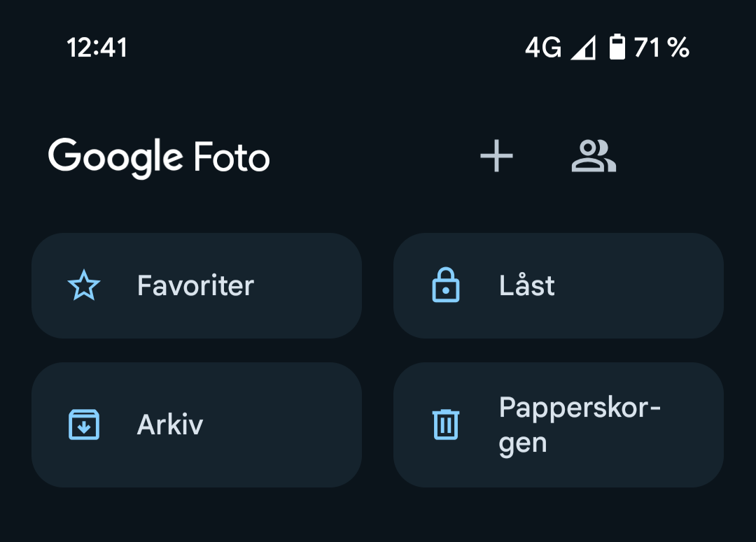Click the padlock icon for Låst
The width and height of the screenshot is (756, 542).
pyautogui.click(x=446, y=285)
